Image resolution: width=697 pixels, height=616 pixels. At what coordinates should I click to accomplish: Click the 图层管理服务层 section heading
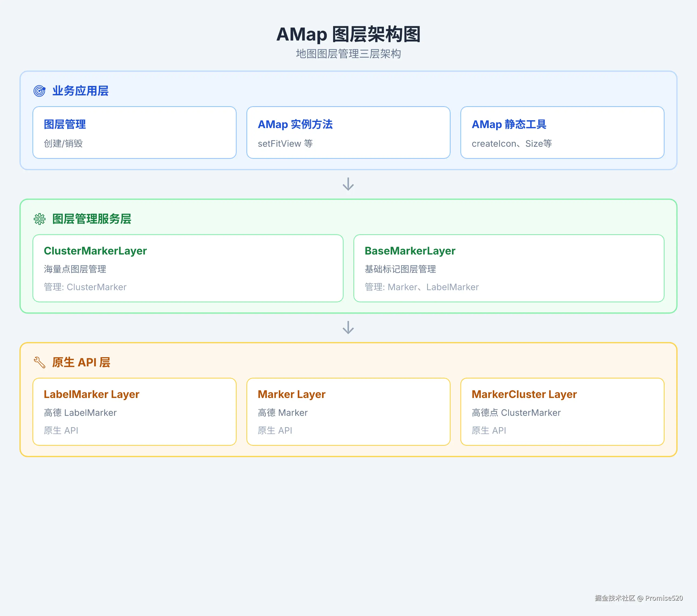[92, 219]
